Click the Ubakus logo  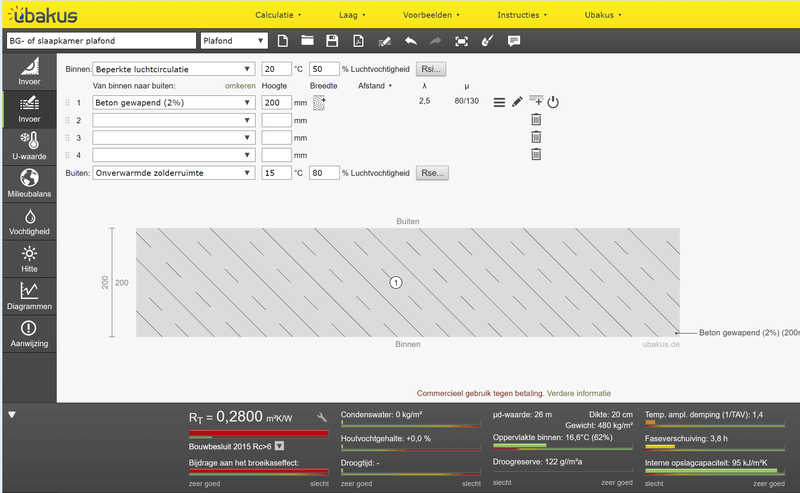coord(43,15)
